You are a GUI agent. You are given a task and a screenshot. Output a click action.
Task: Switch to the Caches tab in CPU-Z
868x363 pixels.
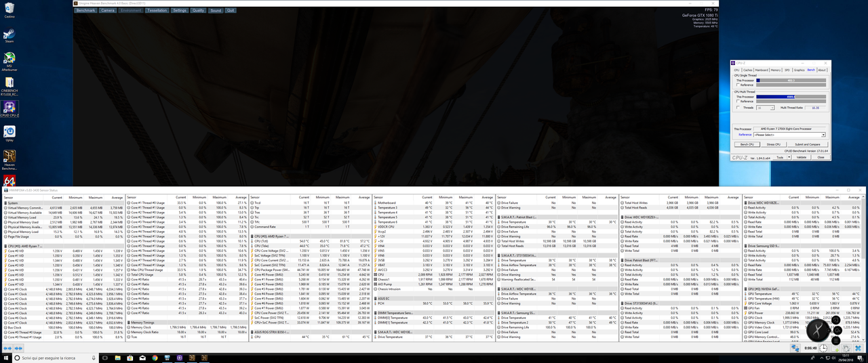[748, 70]
